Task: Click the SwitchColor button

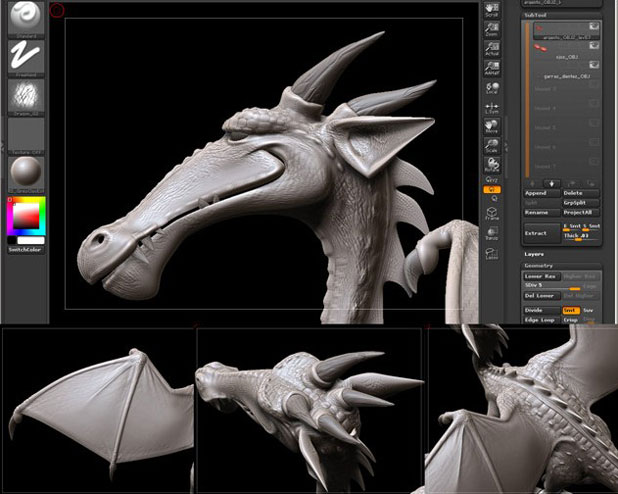Action: pos(26,250)
